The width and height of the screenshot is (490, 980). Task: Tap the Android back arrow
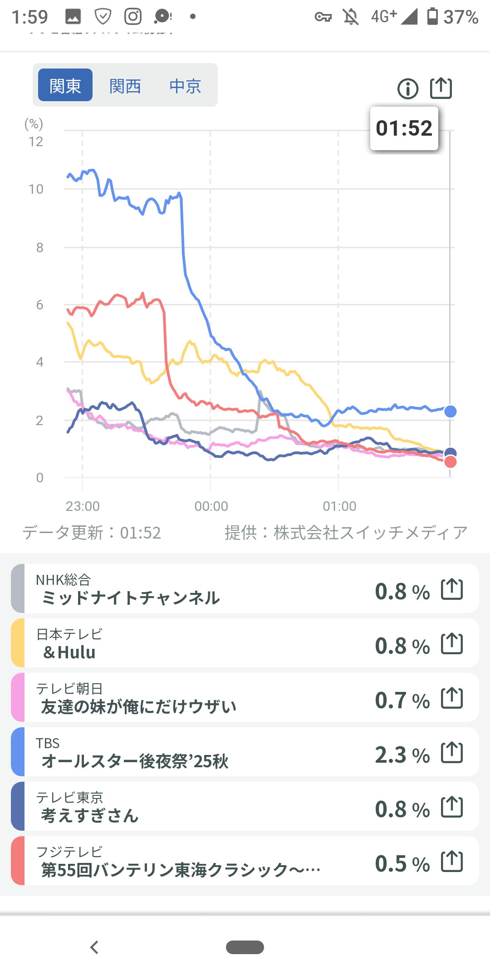(x=94, y=947)
